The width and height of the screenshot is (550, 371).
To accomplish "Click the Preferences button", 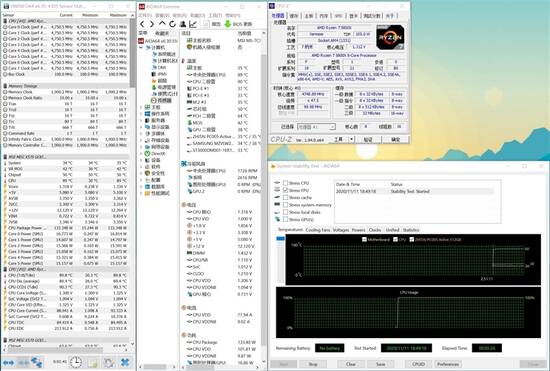I will click(448, 364).
